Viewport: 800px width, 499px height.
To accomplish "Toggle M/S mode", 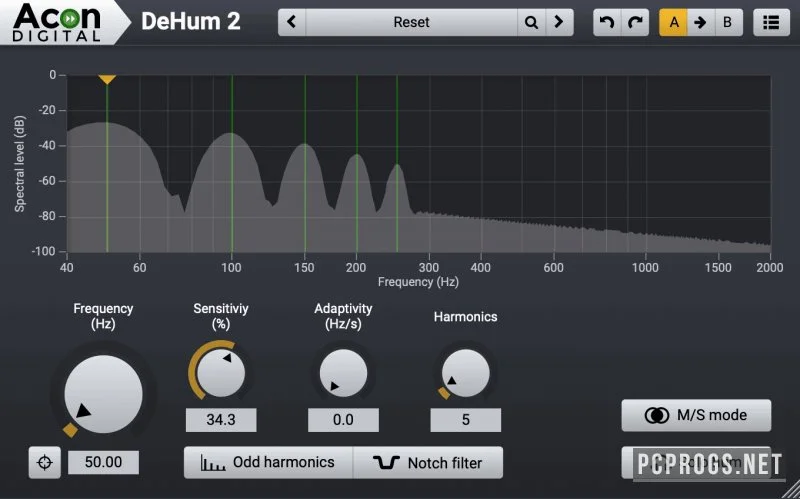I will point(696,415).
